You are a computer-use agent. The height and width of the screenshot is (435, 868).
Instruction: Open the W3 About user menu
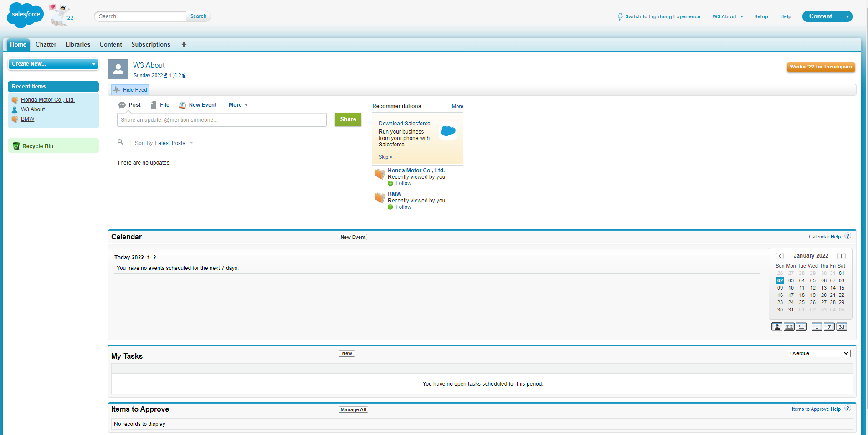click(728, 16)
